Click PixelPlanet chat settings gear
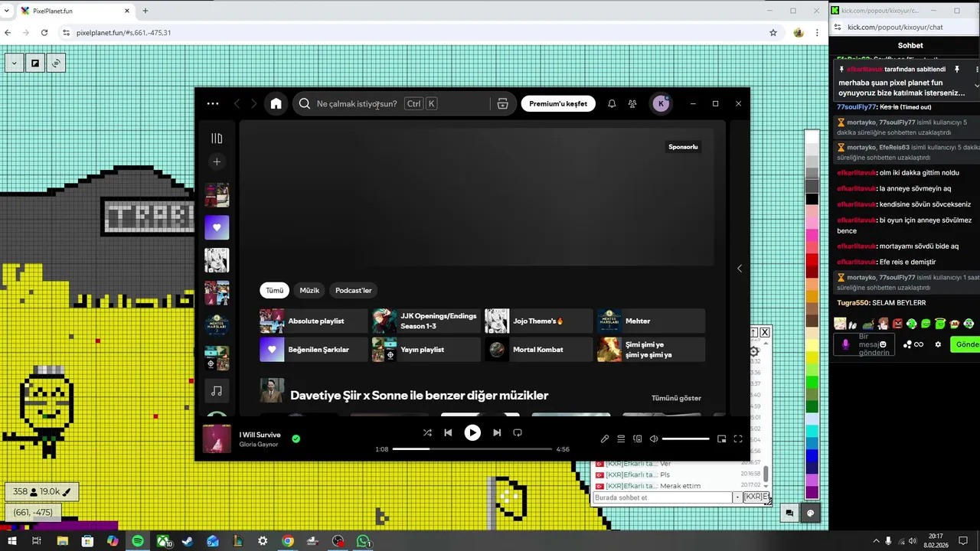 (x=754, y=351)
